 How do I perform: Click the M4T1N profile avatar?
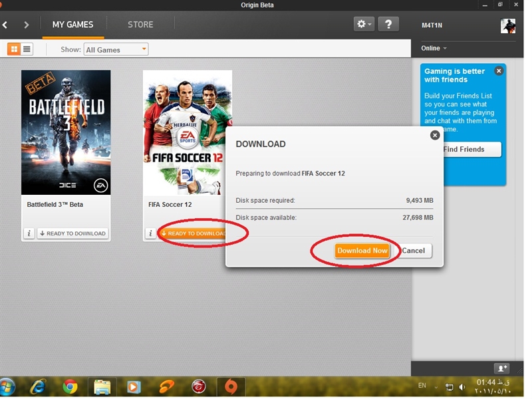(x=508, y=25)
